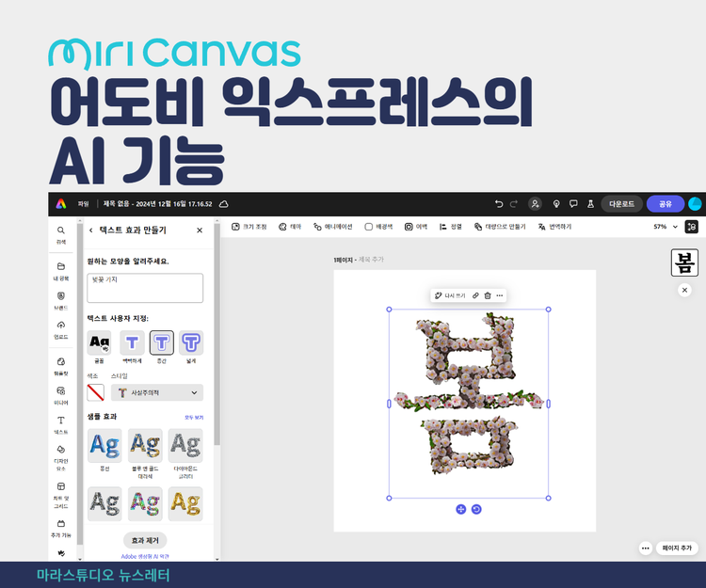The height and width of the screenshot is (588, 706).
Task: Open the beta flask icon
Action: pyautogui.click(x=590, y=204)
